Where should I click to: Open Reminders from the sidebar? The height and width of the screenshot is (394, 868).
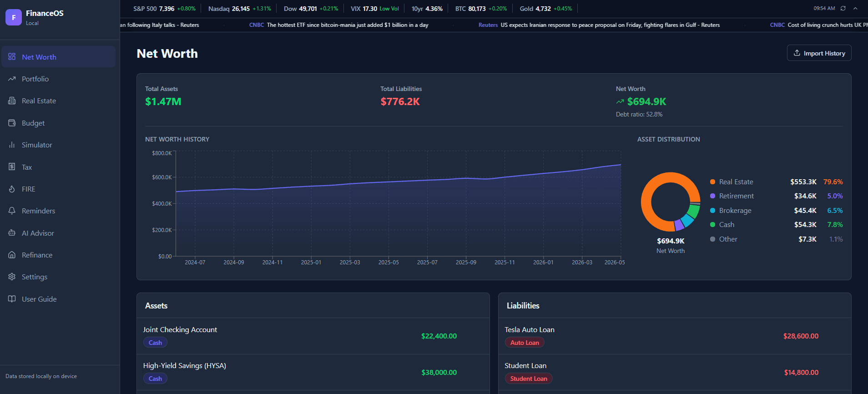(x=59, y=211)
